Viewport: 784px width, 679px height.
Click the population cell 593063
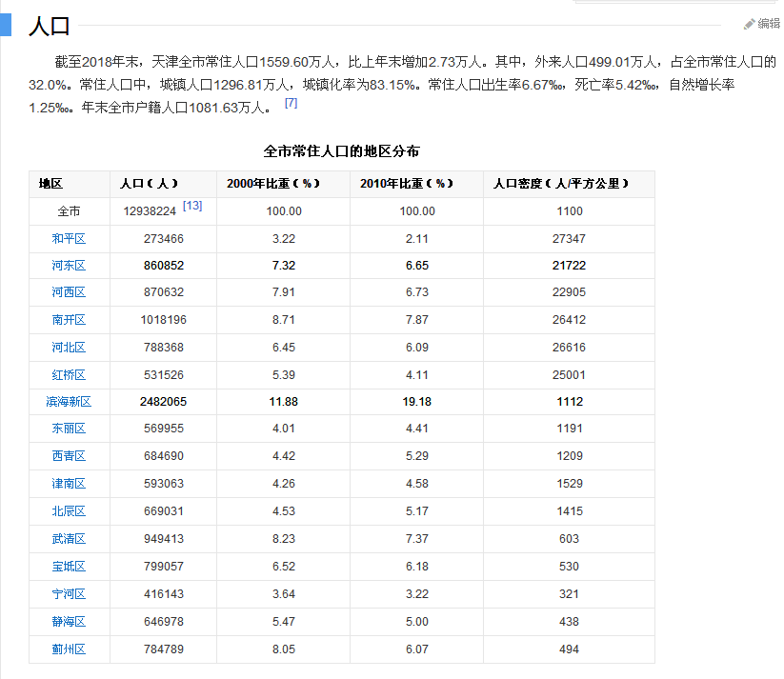coord(164,484)
